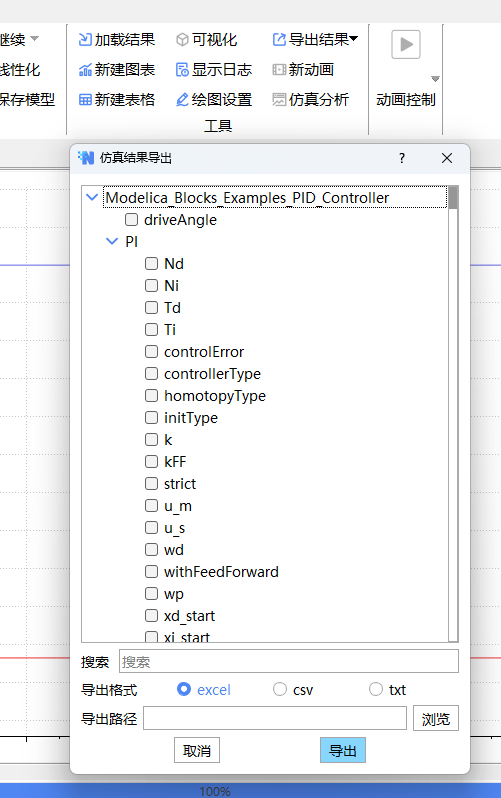Viewport: 501px width, 798px height.
Task: Open 绘图设置 plot settings
Action: (x=213, y=100)
